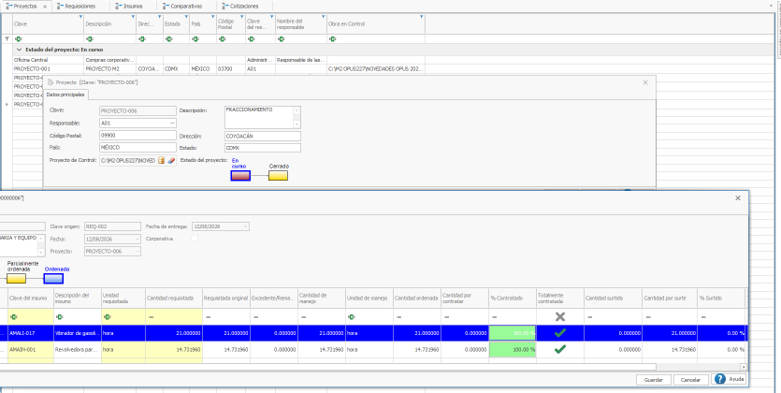
Task: Switch to the Requisiciones tab
Action: pos(76,6)
